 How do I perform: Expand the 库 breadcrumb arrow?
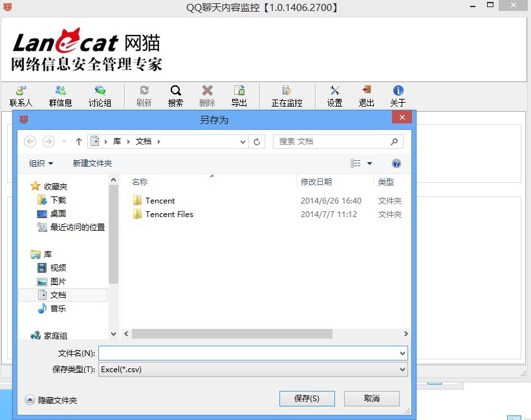(129, 142)
